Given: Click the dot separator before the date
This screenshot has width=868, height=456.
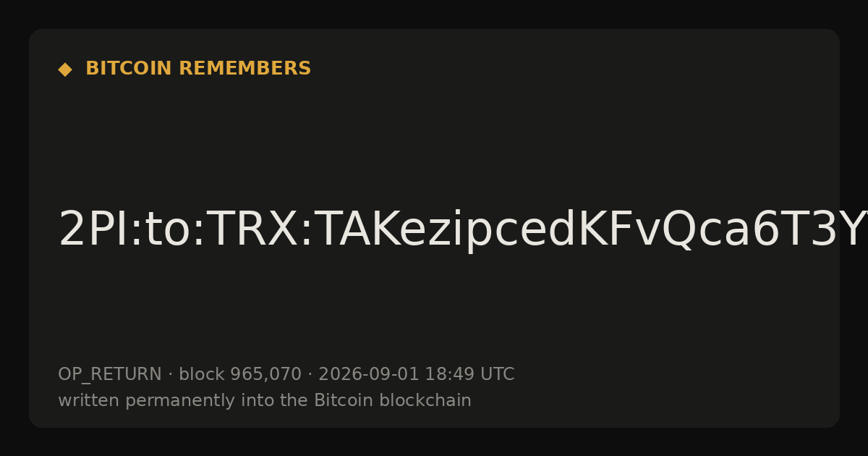Looking at the screenshot, I should coord(310,375).
